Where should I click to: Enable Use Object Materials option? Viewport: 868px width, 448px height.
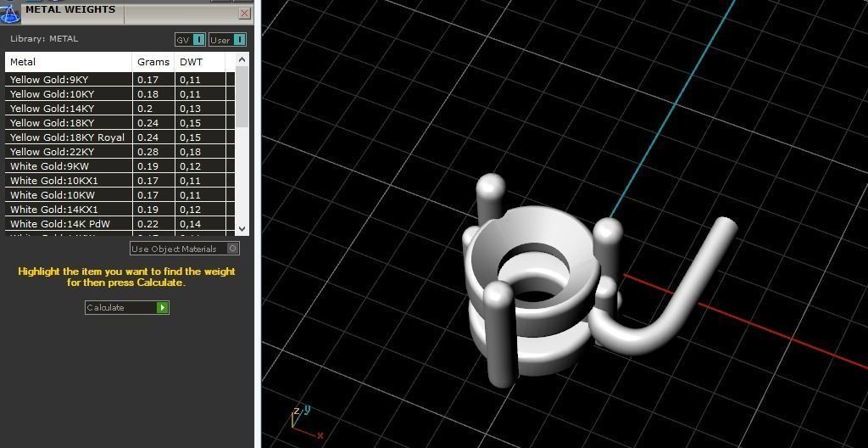pyautogui.click(x=184, y=249)
